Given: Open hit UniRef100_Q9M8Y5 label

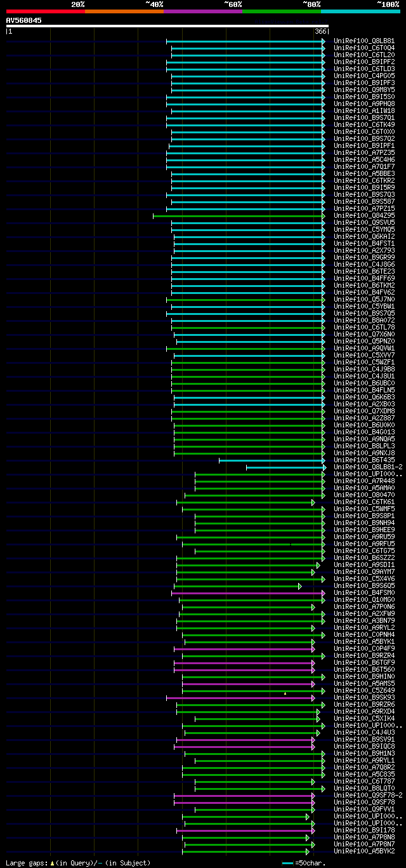Looking at the screenshot, I should (x=364, y=90).
